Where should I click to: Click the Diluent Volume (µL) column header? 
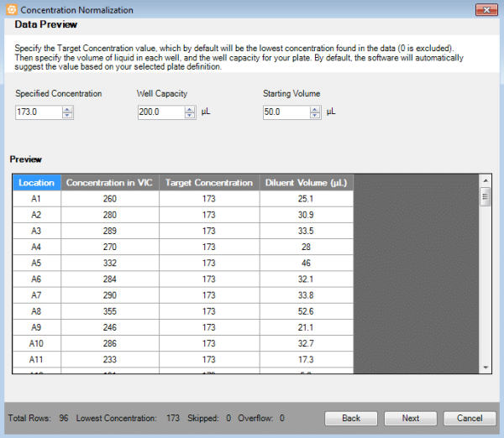tap(306, 183)
